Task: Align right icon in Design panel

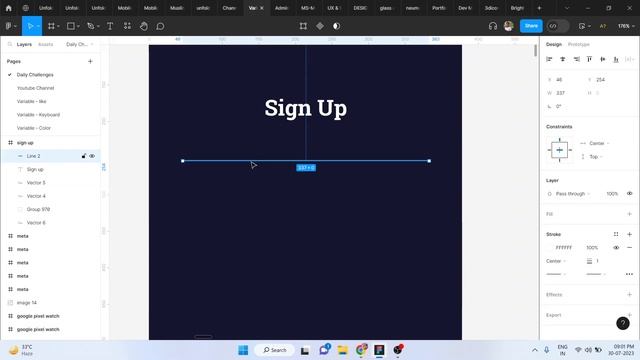Action: click(x=576, y=59)
